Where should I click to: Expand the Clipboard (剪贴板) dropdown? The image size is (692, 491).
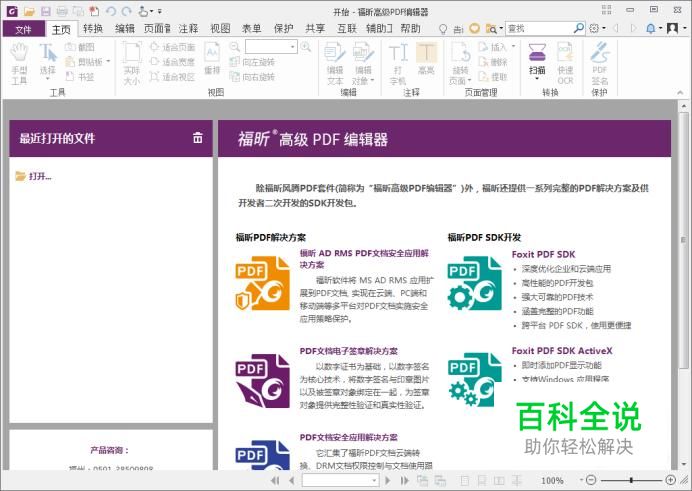(x=109, y=62)
